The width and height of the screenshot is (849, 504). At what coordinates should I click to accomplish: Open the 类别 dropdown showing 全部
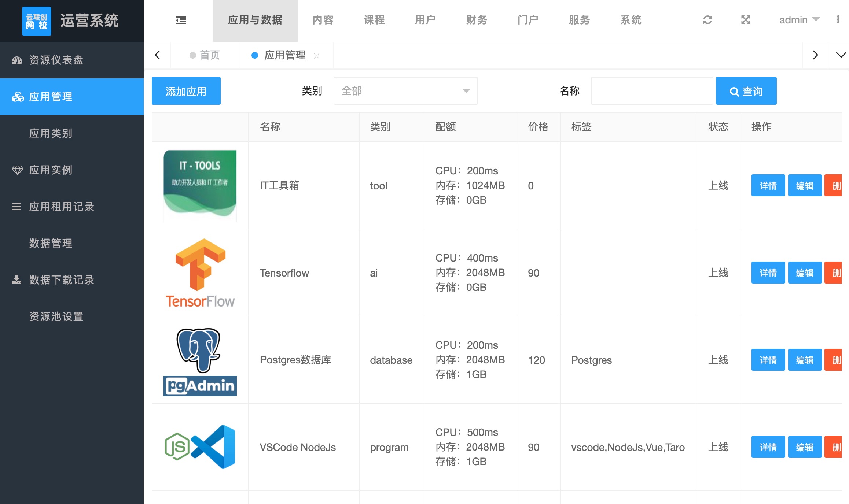pos(405,91)
